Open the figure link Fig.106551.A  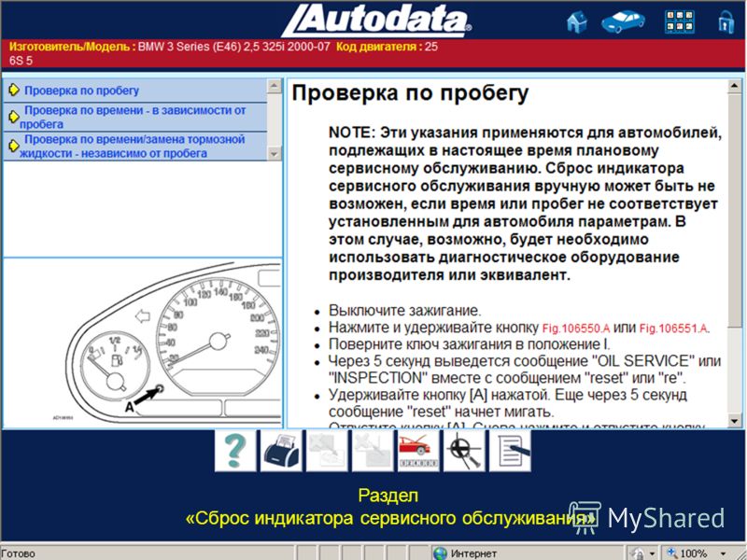[673, 329]
